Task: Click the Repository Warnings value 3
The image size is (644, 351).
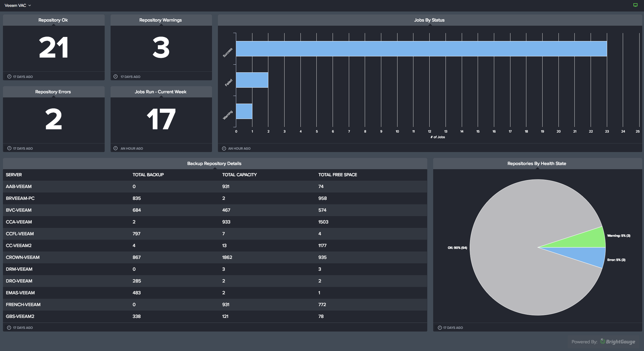Action: point(161,47)
